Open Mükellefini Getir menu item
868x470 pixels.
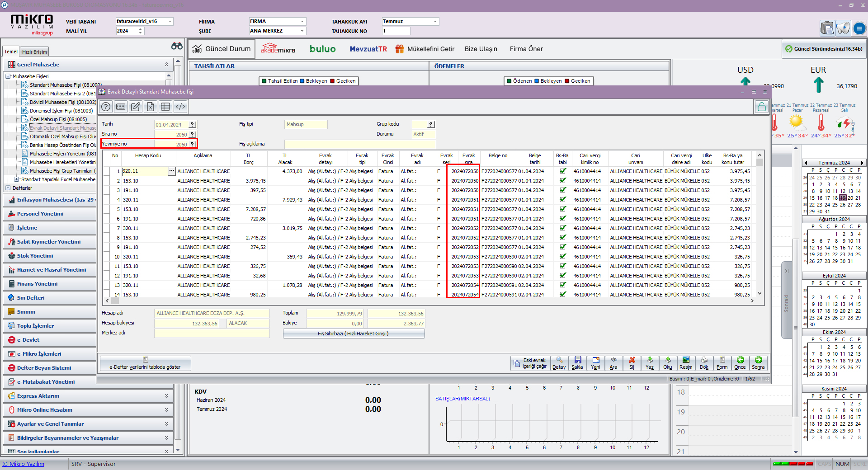tap(425, 49)
